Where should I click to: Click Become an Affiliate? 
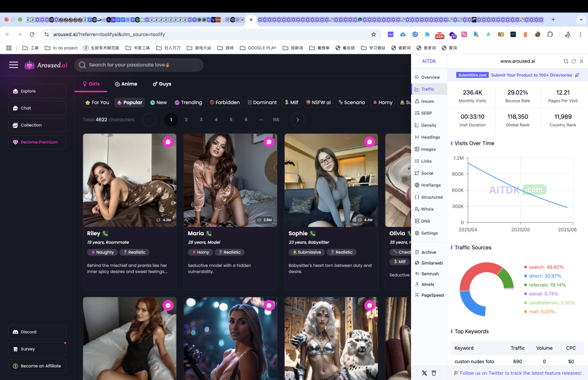pyautogui.click(x=37, y=366)
